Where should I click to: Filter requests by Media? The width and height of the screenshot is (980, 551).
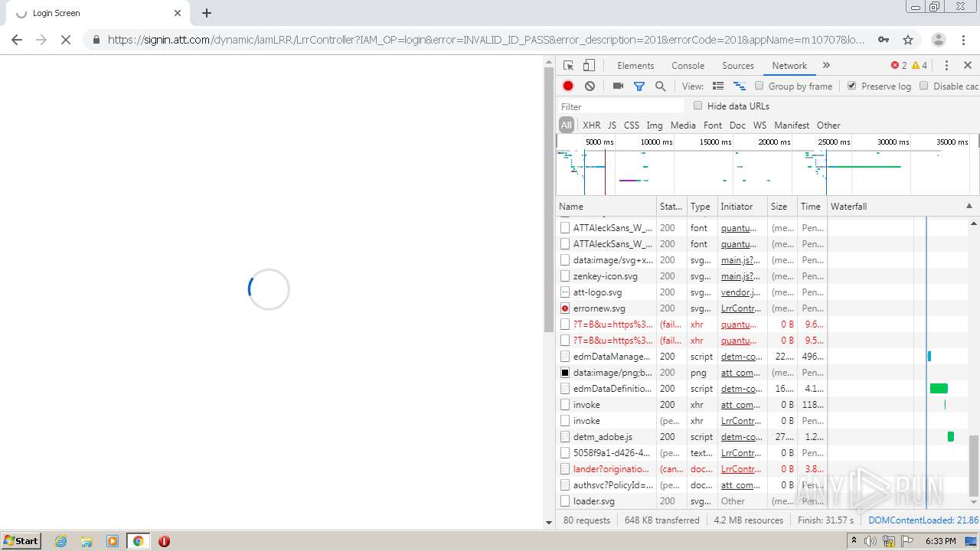pos(683,125)
